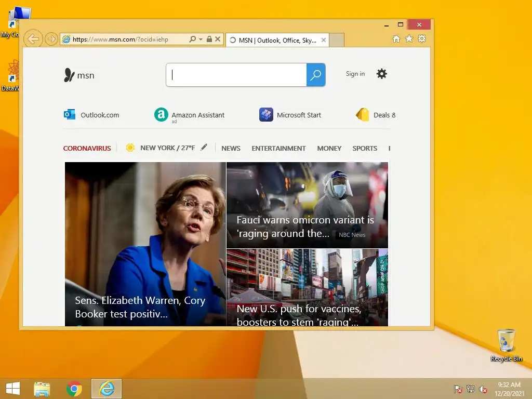Open the address bar search magnifier
This screenshot has width=532, height=399.
point(192,39)
